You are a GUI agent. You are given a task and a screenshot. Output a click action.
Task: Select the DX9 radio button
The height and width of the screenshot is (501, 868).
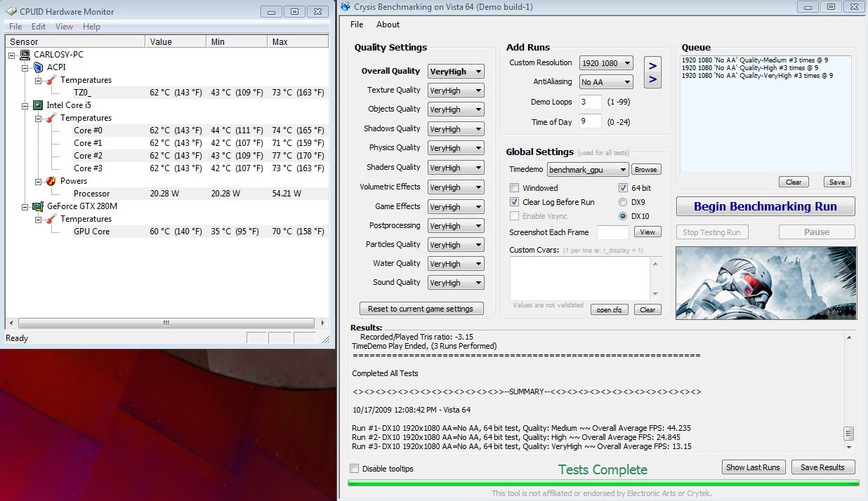(623, 202)
